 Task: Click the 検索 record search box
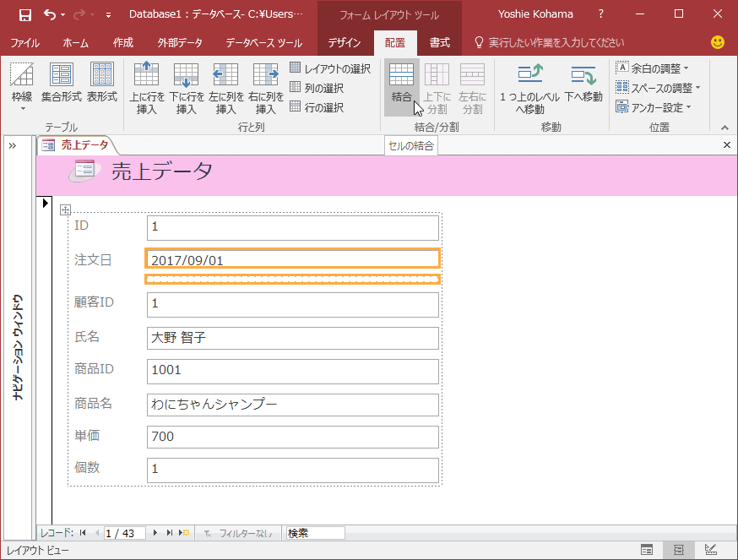[315, 533]
